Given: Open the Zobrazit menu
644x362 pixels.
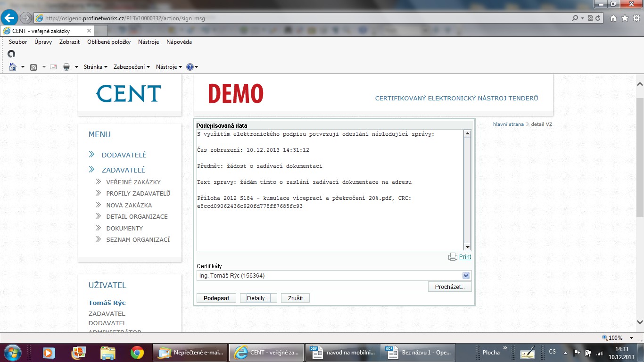Looking at the screenshot, I should (x=69, y=42).
